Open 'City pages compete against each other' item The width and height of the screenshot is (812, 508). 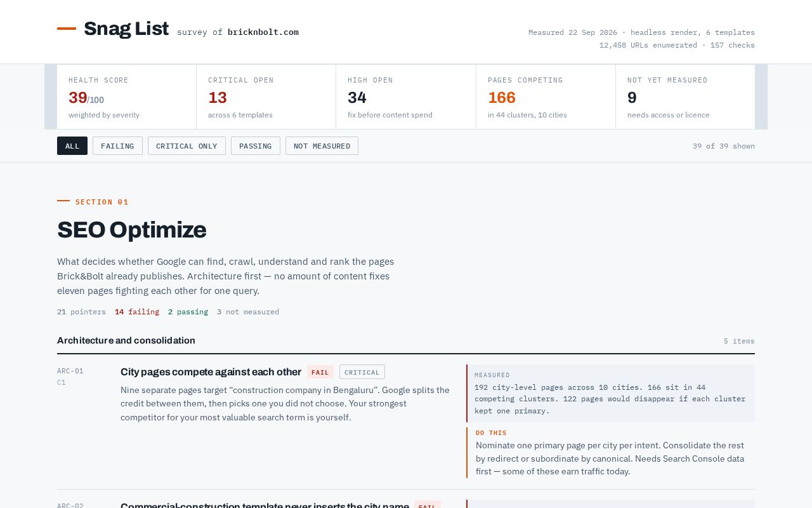pos(211,372)
